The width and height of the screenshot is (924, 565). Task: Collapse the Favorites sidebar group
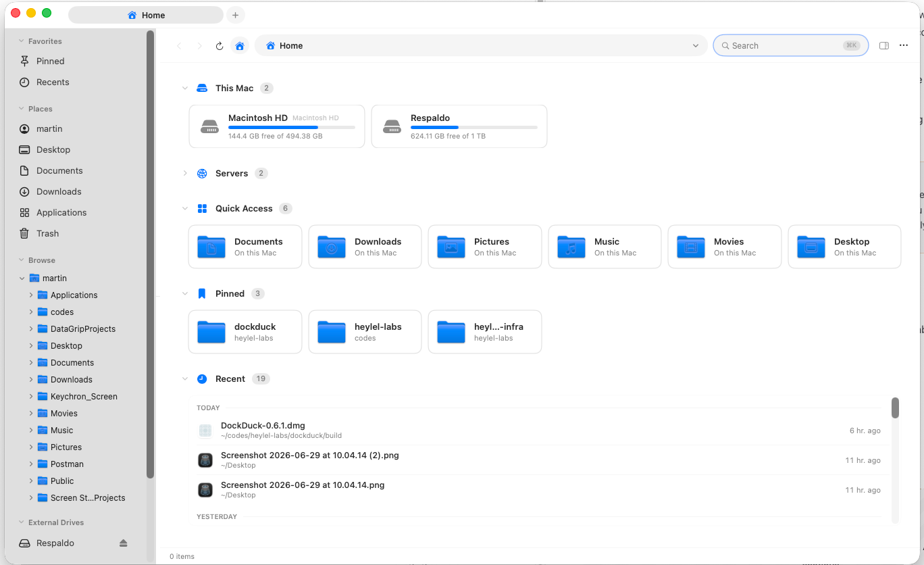click(x=22, y=41)
